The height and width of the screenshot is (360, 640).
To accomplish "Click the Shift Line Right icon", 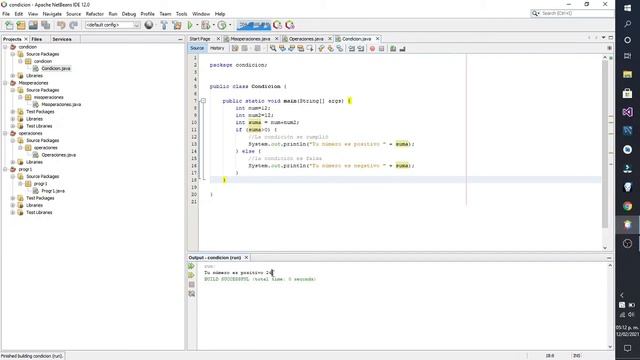I will pyautogui.click(x=361, y=49).
